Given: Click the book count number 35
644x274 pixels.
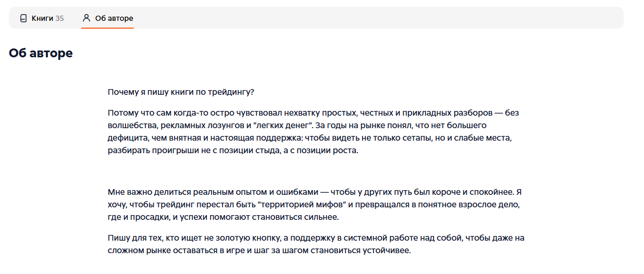Looking at the screenshot, I should pos(60,18).
